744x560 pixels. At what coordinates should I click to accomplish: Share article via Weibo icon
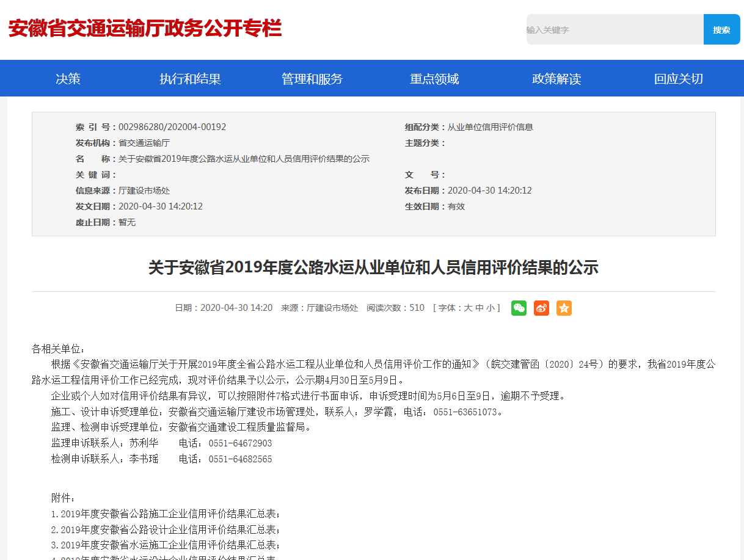[541, 308]
